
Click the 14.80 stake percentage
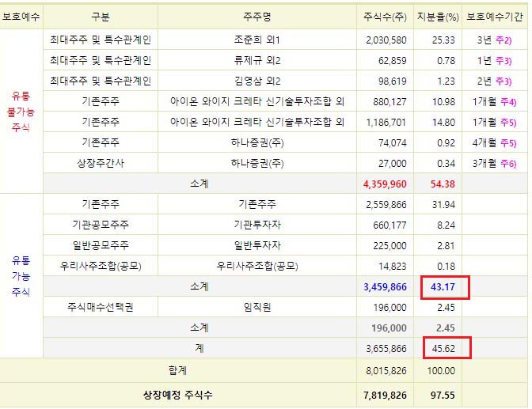tap(443, 123)
